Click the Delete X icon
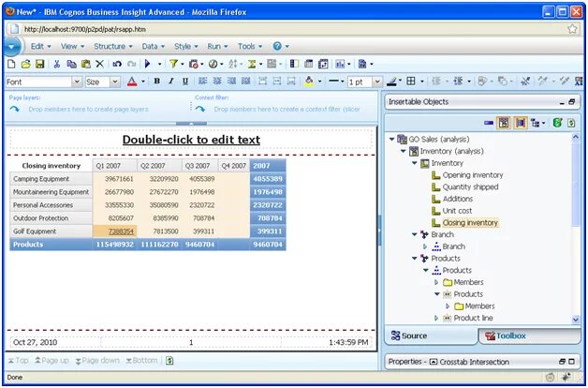This screenshot has height=388, width=588. 100,64
